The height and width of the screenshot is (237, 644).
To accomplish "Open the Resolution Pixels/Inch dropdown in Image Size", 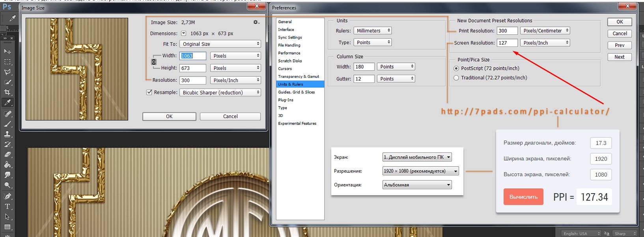I will 235,80.
